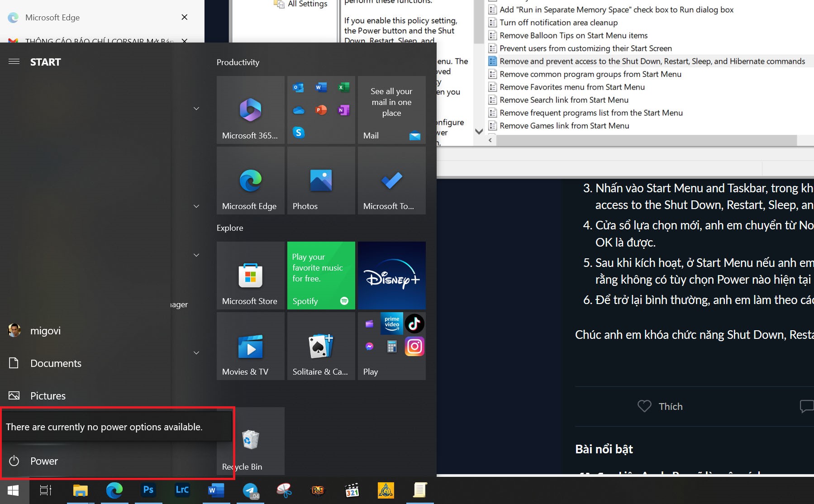
Task: Click the description pane scroll-down arrow
Action: point(479,131)
